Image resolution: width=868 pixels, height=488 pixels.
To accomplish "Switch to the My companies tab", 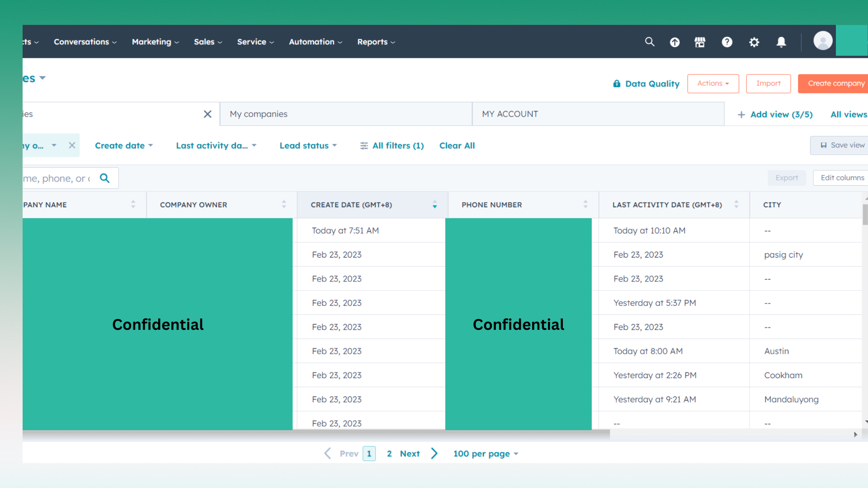I will pos(259,114).
